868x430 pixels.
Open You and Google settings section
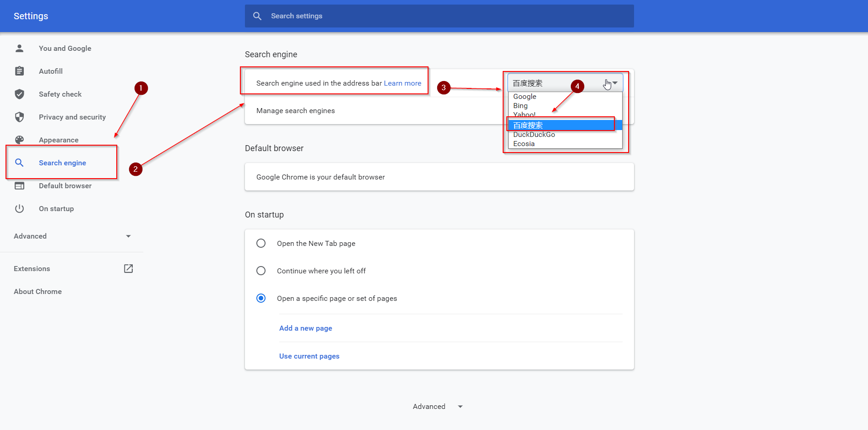tap(65, 48)
